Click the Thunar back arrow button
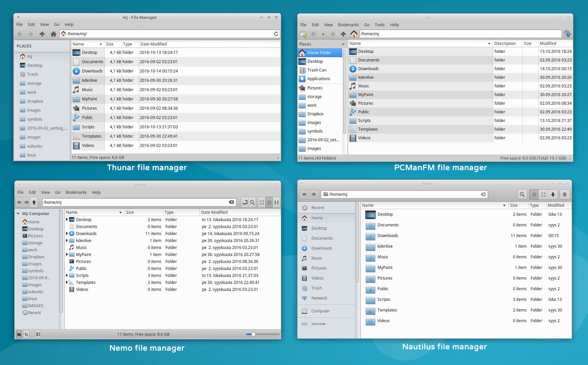This screenshot has width=588, height=365. pos(20,34)
